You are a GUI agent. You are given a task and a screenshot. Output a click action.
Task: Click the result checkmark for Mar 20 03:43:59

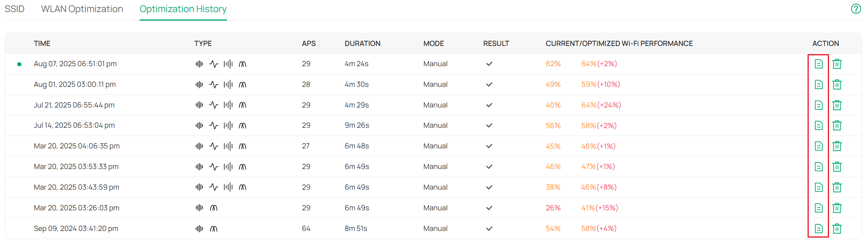(x=489, y=187)
